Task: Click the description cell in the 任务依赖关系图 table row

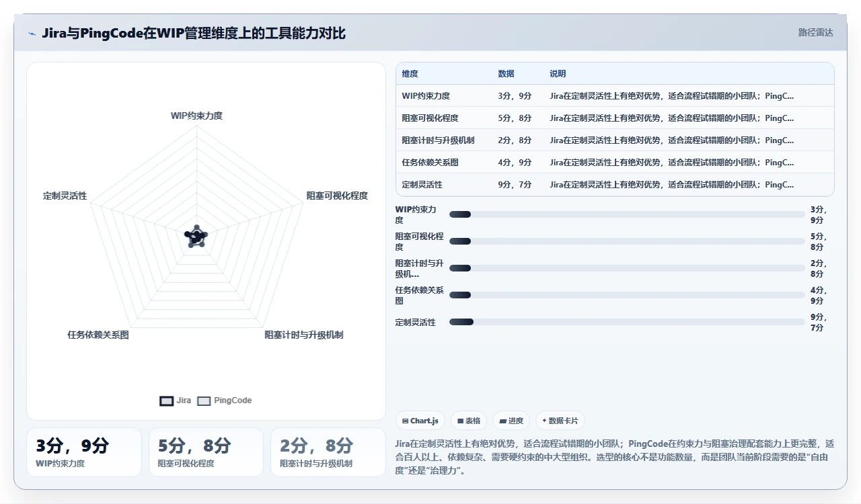Action: (x=689, y=163)
